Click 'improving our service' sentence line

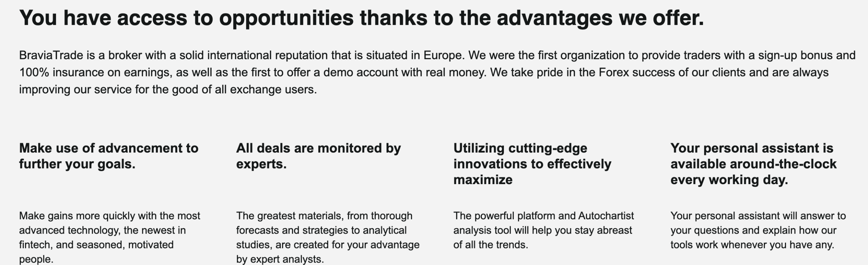[168, 90]
